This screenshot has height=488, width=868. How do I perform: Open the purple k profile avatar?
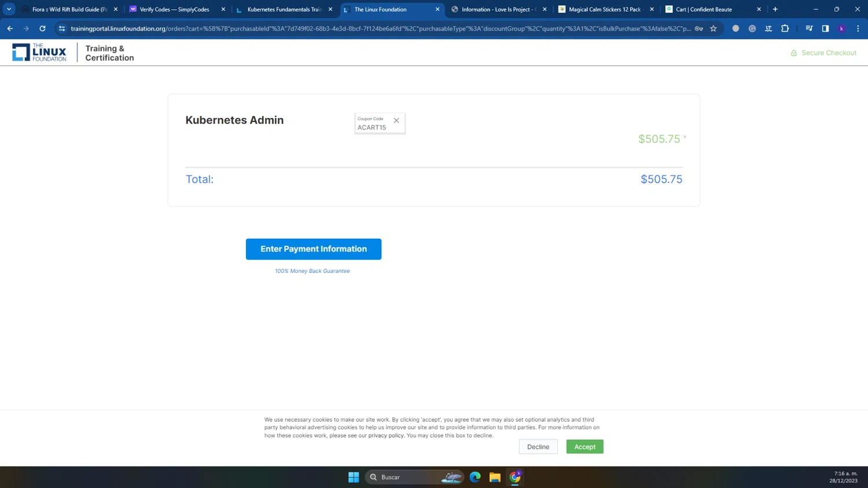841,28
